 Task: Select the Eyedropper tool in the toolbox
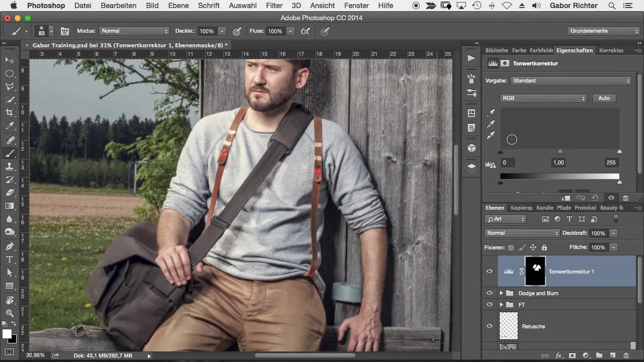click(10, 126)
